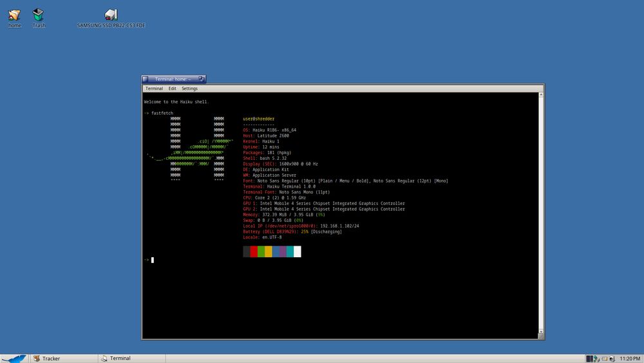Click the Terminal window close box
This screenshot has width=644, height=363.
(145, 79)
